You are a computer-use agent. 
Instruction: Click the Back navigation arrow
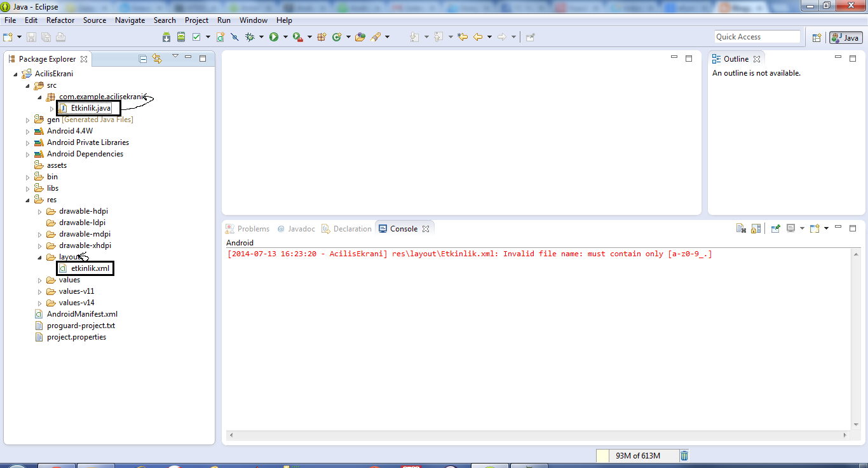pos(478,37)
